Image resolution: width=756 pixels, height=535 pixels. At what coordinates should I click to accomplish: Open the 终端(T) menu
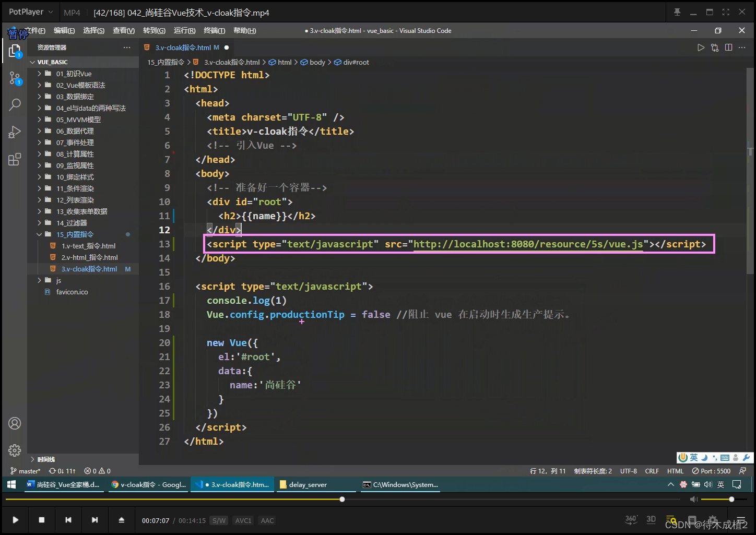coord(214,31)
